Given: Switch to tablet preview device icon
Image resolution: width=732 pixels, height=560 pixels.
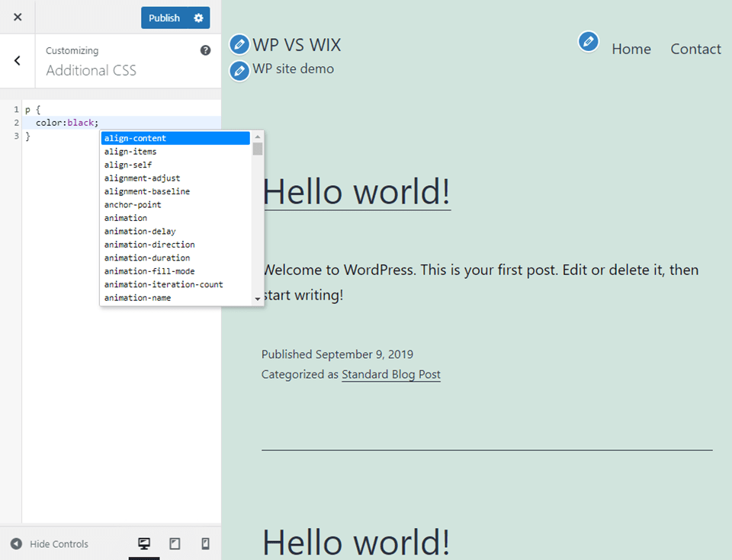Looking at the screenshot, I should [x=175, y=543].
